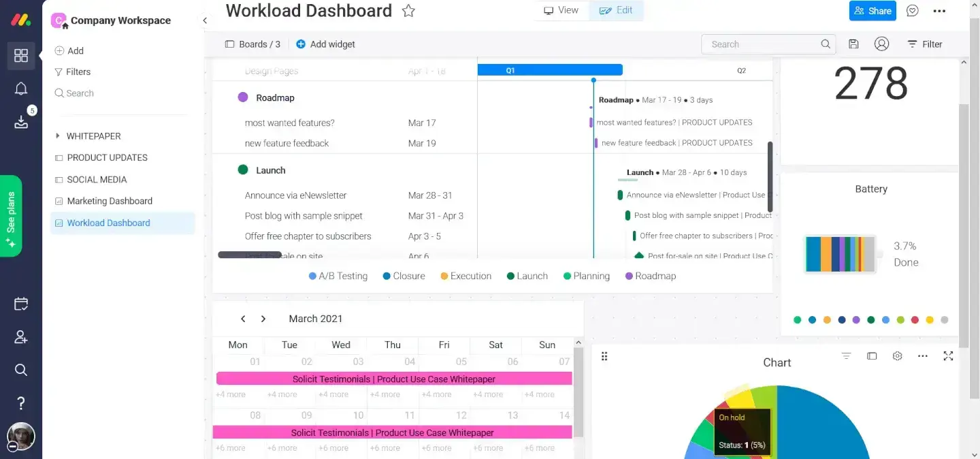Click the Add widget button
The height and width of the screenshot is (459, 980).
pyautogui.click(x=325, y=44)
